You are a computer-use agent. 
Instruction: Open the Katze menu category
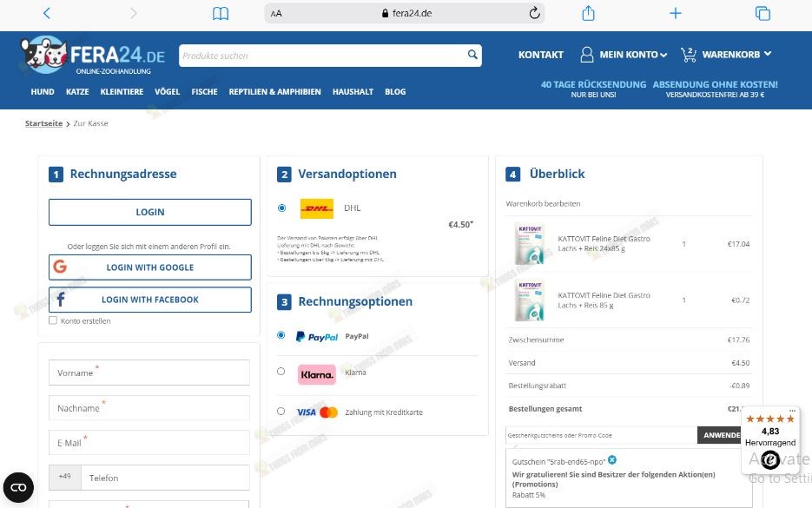(x=77, y=91)
